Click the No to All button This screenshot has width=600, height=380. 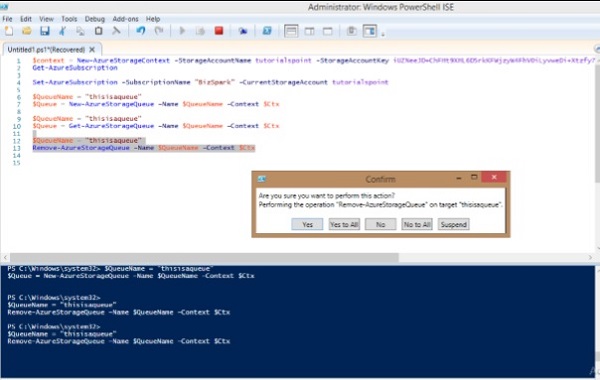[417, 224]
